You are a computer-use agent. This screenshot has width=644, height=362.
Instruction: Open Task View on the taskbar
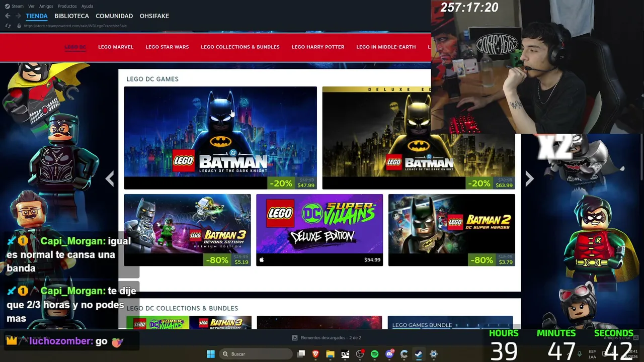coord(301,354)
